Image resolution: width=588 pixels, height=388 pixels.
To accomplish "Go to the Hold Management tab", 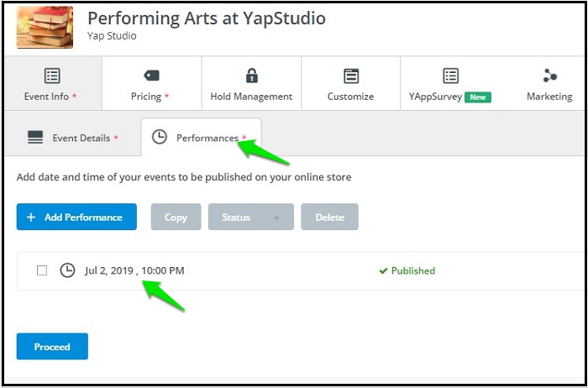I will (251, 83).
